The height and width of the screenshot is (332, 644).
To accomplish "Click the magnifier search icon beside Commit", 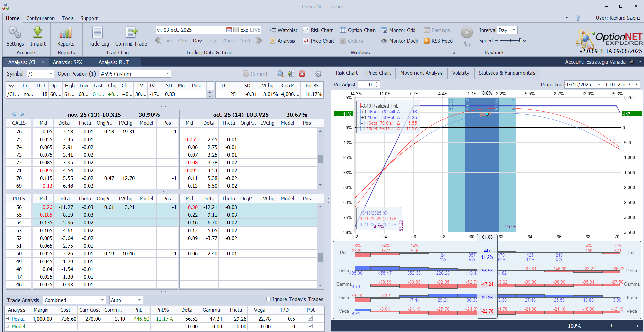I will pyautogui.click(x=280, y=74).
